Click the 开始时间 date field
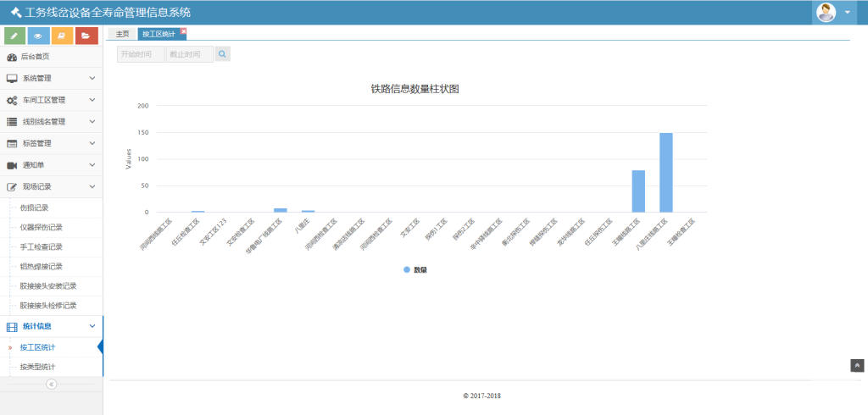 pyautogui.click(x=141, y=54)
